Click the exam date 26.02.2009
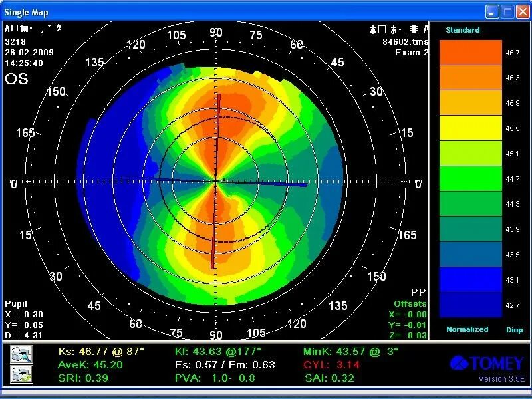Image resolution: width=532 pixels, height=399 pixels. 29,53
